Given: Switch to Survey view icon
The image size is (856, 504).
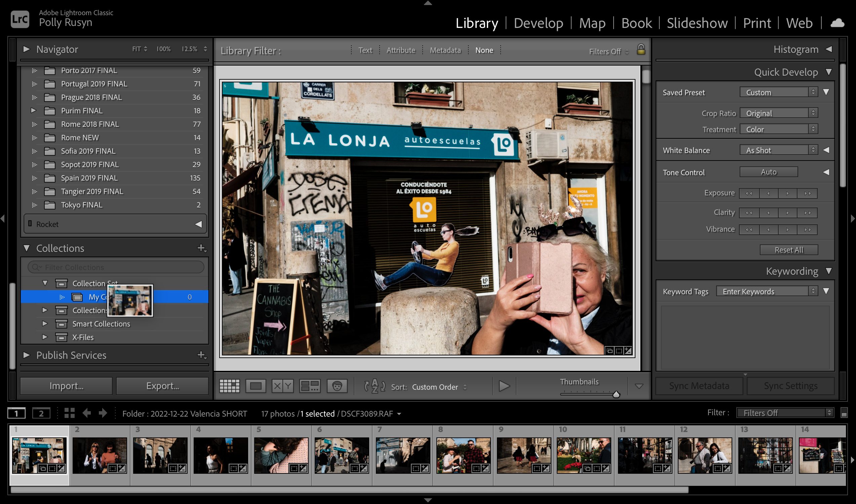Looking at the screenshot, I should pos(309,386).
